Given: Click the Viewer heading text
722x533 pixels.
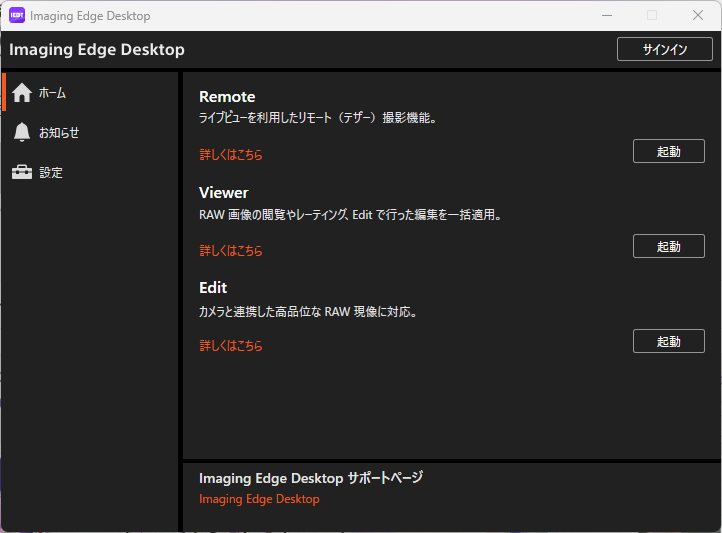Looking at the screenshot, I should point(223,192).
